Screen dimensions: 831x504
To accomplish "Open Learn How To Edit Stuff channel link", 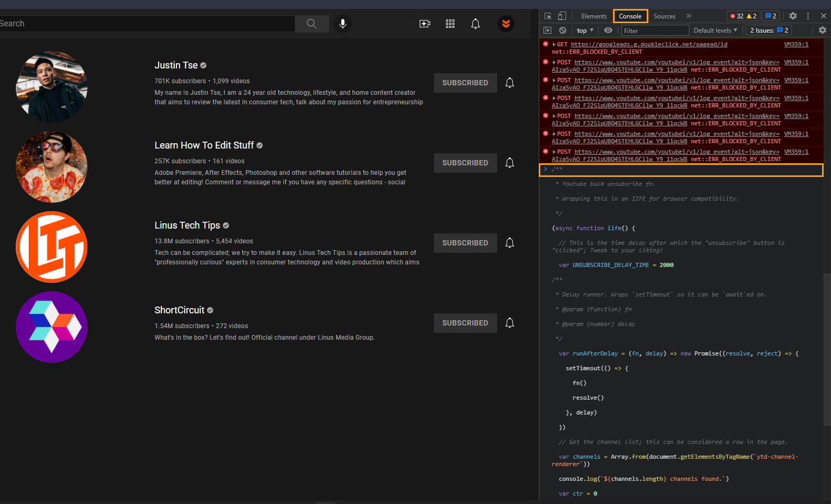I will (x=204, y=145).
